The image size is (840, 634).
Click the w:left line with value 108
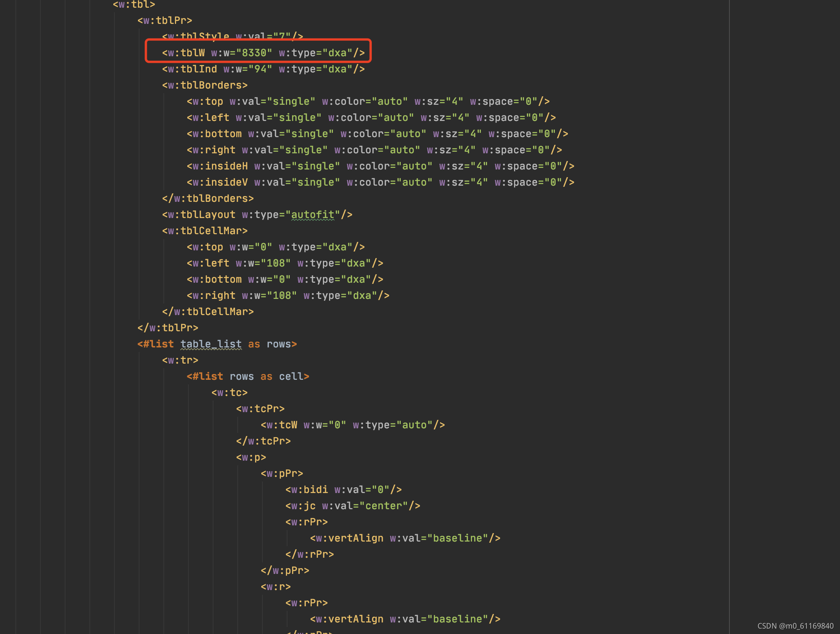pos(284,263)
